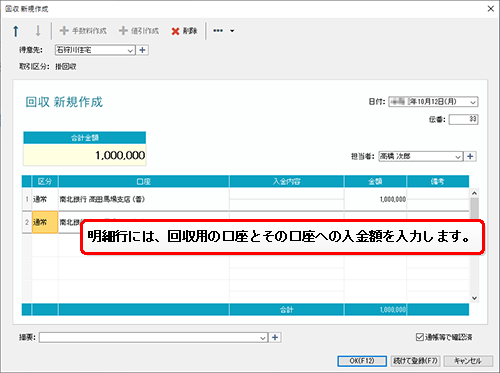Image resolution: width=500 pixels, height=373 pixels.
Task: Toggle the 通帳等で確認済 checkbox
Action: (420, 337)
